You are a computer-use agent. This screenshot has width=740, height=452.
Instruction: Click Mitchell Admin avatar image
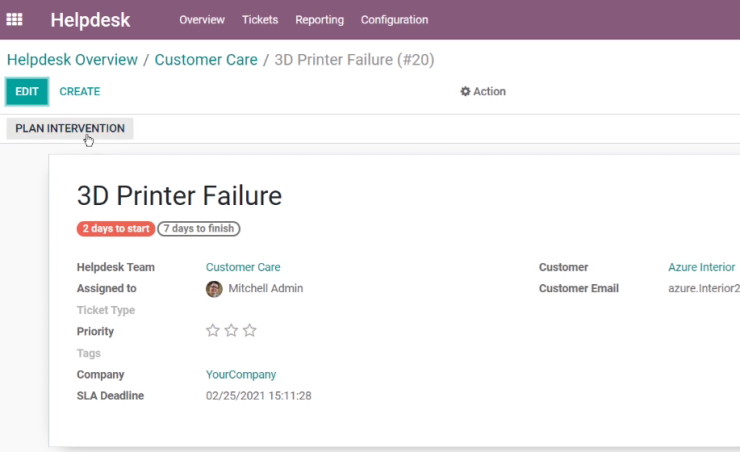[214, 289]
